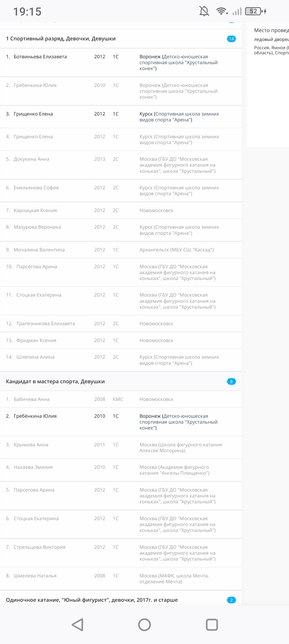Tap the Android back navigation button
Screen dimensions: 289x644
[x=78, y=625]
